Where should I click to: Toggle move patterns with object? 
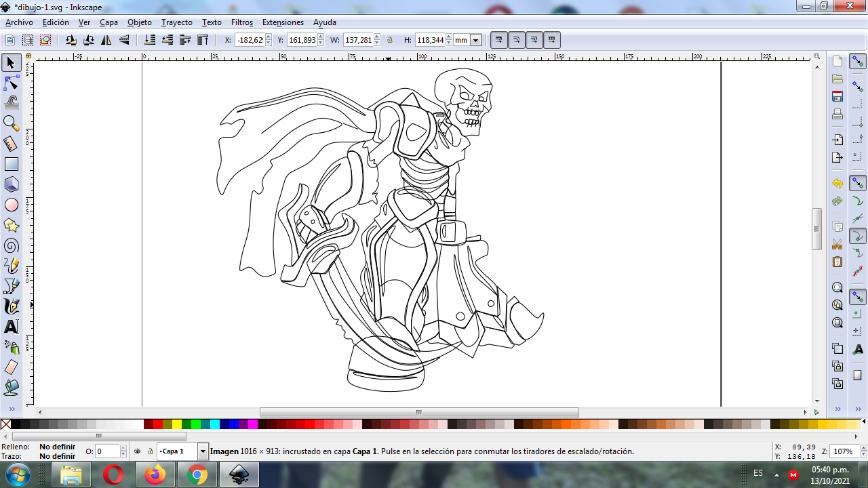pyautogui.click(x=551, y=40)
